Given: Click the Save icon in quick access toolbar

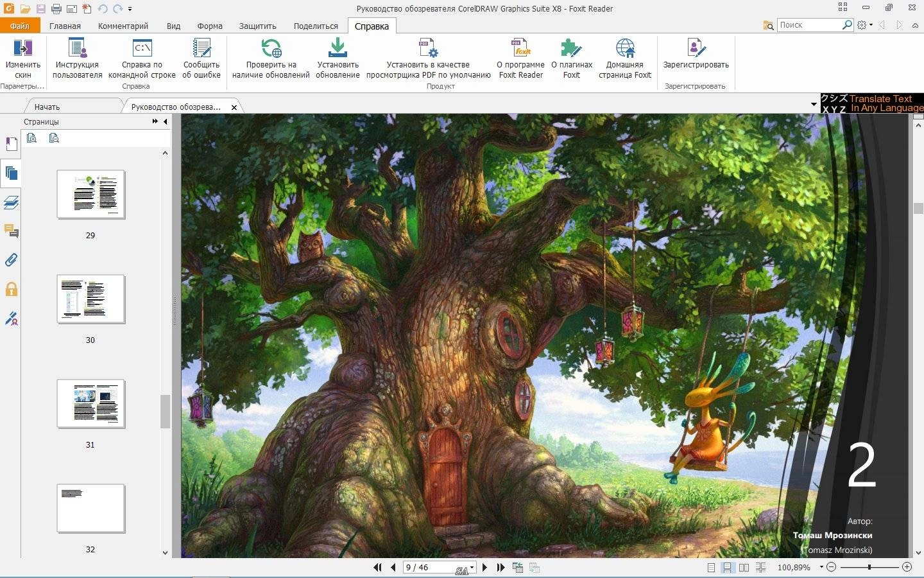Looking at the screenshot, I should (41, 9).
